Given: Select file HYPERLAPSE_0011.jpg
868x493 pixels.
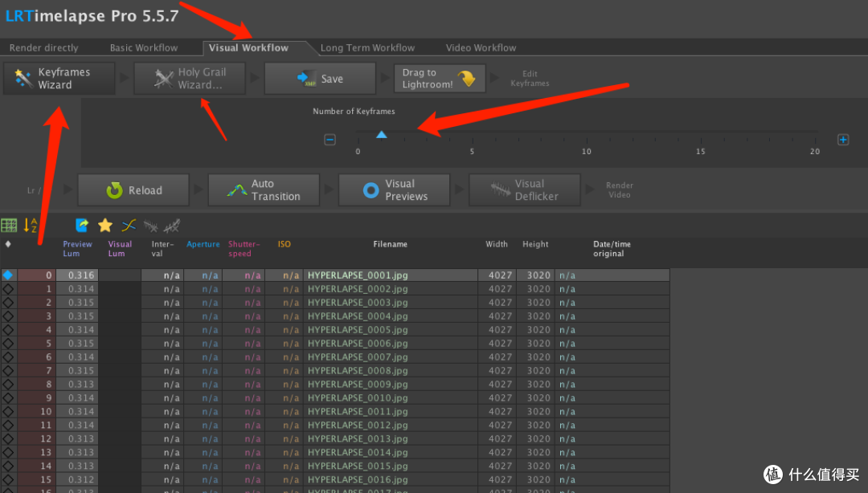Looking at the screenshot, I should [x=358, y=411].
